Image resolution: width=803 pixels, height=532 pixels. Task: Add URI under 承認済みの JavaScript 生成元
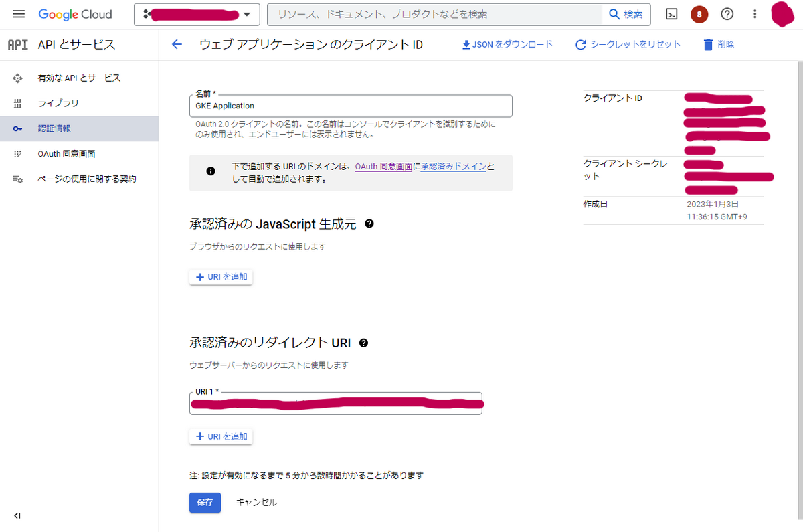pyautogui.click(x=221, y=277)
